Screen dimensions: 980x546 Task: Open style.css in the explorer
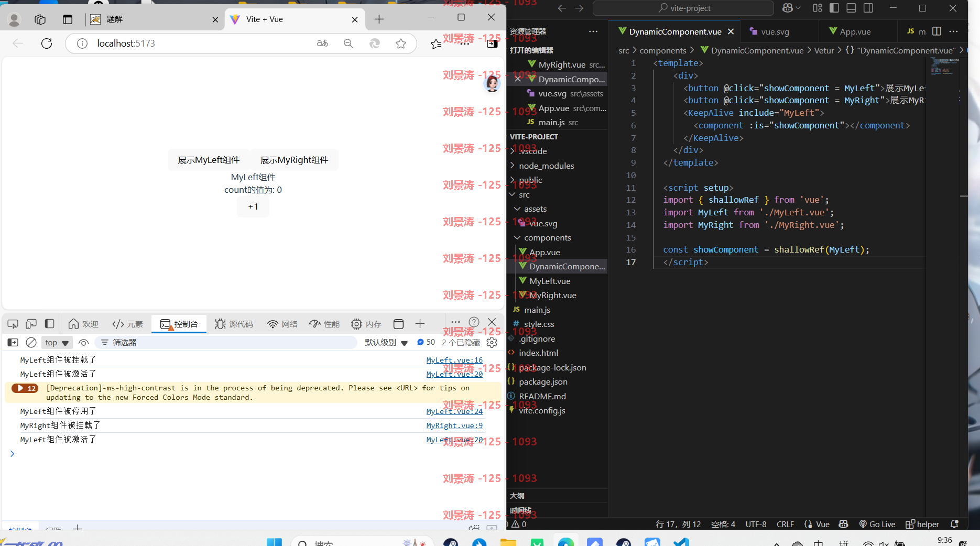pos(539,324)
